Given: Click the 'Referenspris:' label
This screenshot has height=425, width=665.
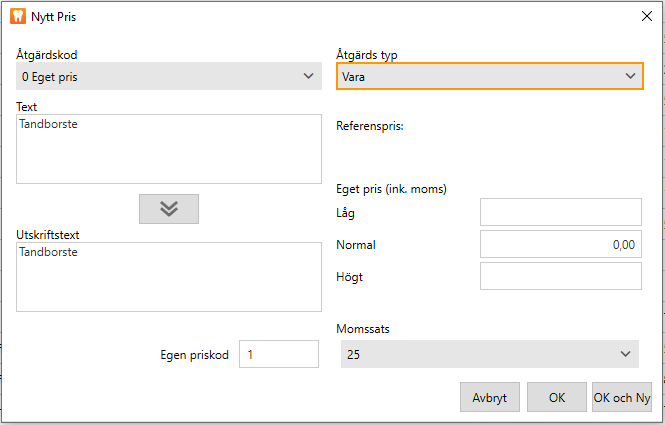Looking at the screenshot, I should (x=370, y=126).
